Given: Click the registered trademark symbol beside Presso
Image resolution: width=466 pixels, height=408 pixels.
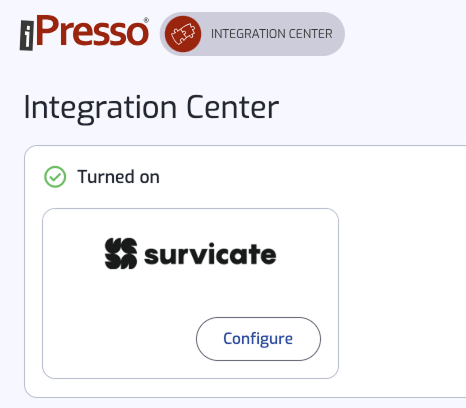Looking at the screenshot, I should pyautogui.click(x=146, y=20).
